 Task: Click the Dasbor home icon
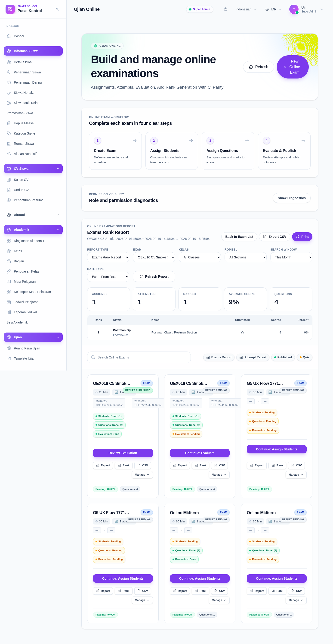(9, 36)
